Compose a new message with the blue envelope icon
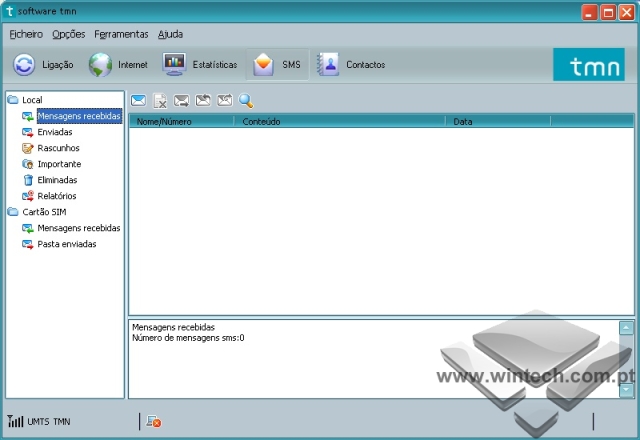The width and height of the screenshot is (640, 440). pos(139,100)
